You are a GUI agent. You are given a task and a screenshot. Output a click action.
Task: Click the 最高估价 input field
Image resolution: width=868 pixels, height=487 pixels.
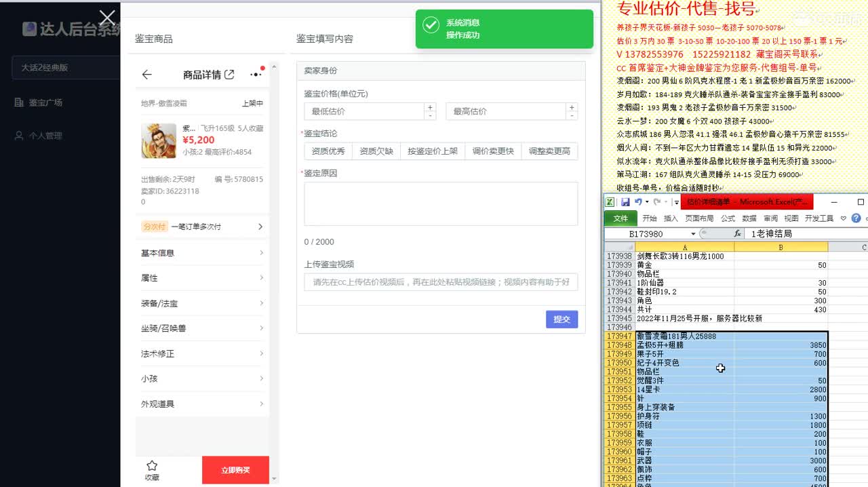pos(506,111)
